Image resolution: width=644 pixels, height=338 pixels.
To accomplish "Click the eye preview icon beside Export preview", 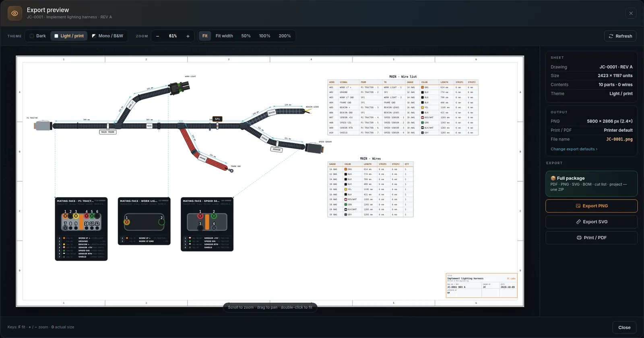I will tap(15, 13).
